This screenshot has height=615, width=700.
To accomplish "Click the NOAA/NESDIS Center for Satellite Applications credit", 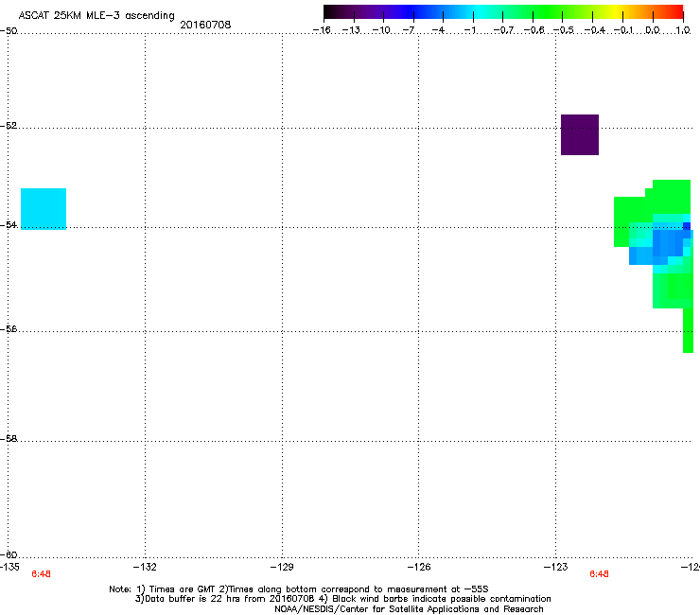I will coord(409,609).
